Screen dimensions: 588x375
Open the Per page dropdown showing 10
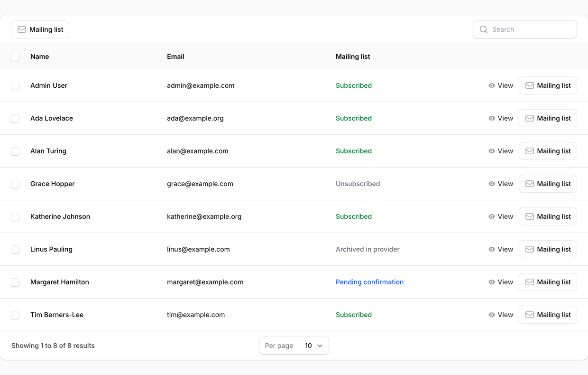point(314,346)
